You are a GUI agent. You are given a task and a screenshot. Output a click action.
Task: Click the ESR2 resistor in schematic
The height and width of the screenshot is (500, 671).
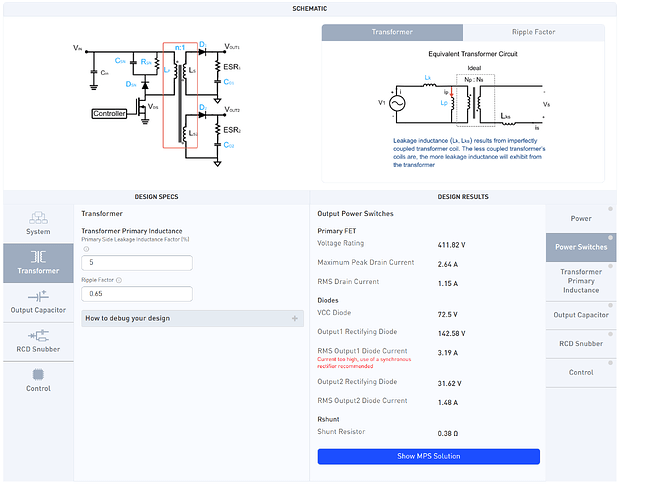pyautogui.click(x=217, y=130)
